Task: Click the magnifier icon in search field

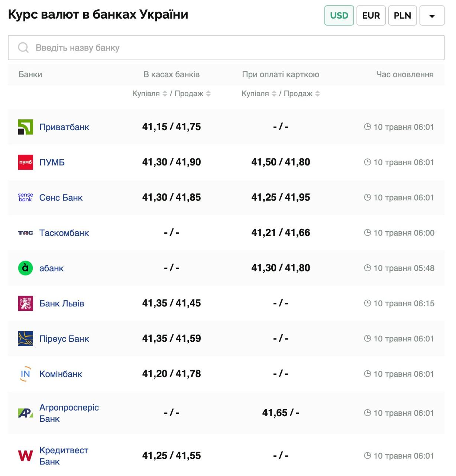Action: (x=23, y=48)
